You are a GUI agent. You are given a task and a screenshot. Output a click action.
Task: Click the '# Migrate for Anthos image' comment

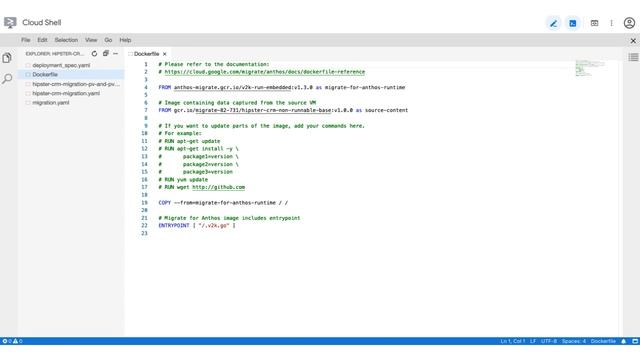229,218
